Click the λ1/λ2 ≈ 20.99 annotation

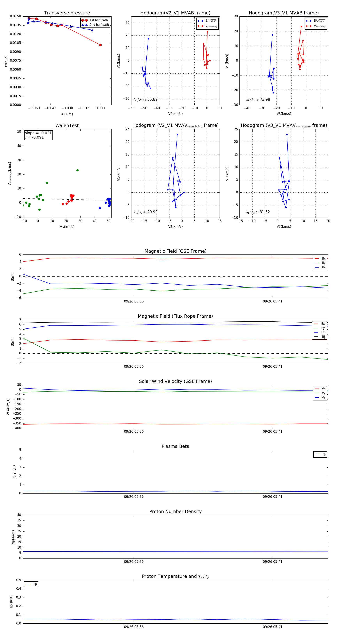[145, 212]
